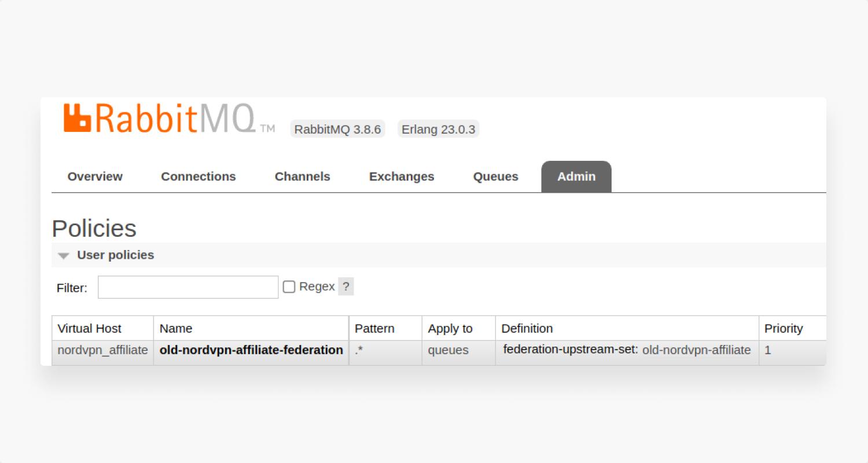
Task: Click the Admin tab
Action: click(576, 177)
